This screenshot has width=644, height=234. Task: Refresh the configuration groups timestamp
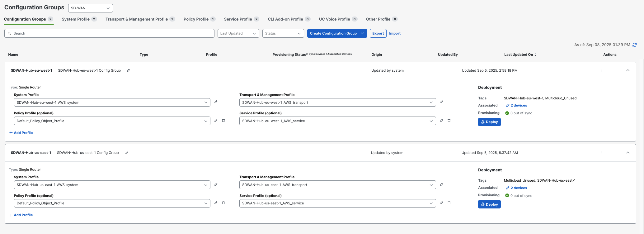[x=635, y=45]
